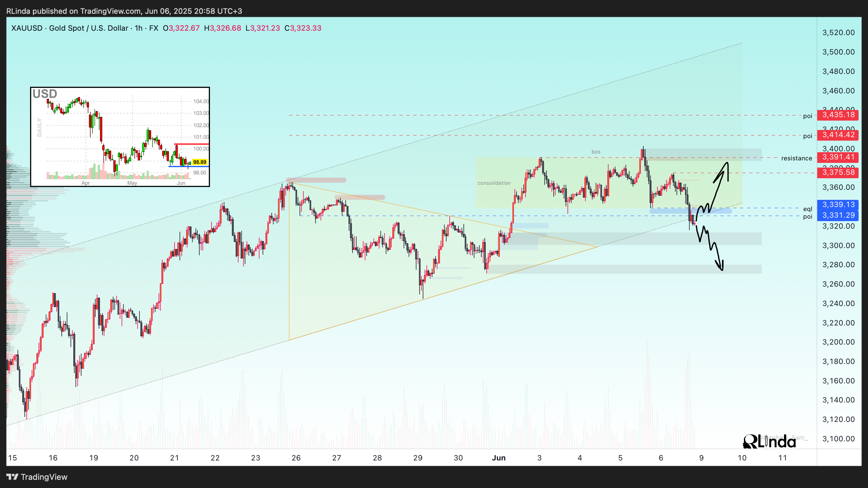Click the 'resistance' line label

[x=797, y=158]
